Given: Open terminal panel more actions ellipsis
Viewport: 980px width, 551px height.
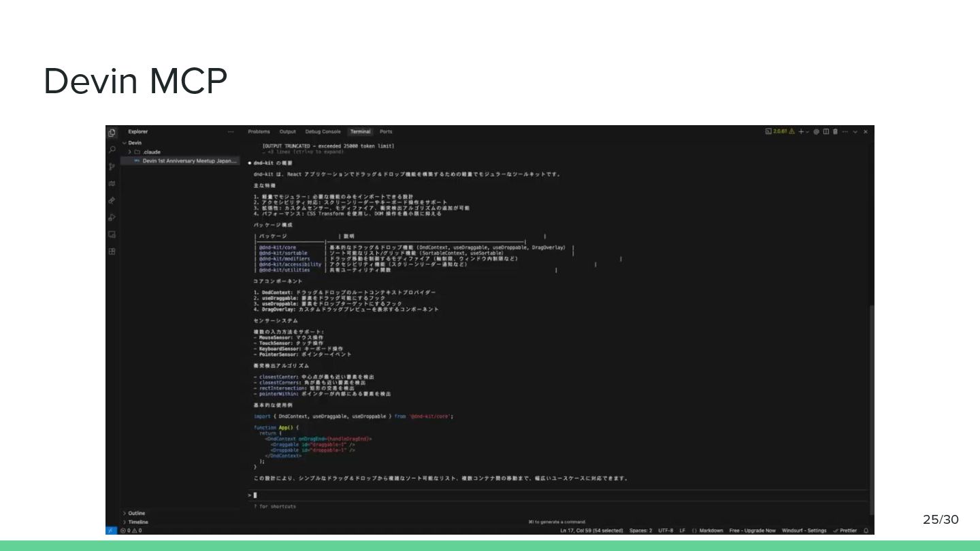Looking at the screenshot, I should (x=845, y=131).
